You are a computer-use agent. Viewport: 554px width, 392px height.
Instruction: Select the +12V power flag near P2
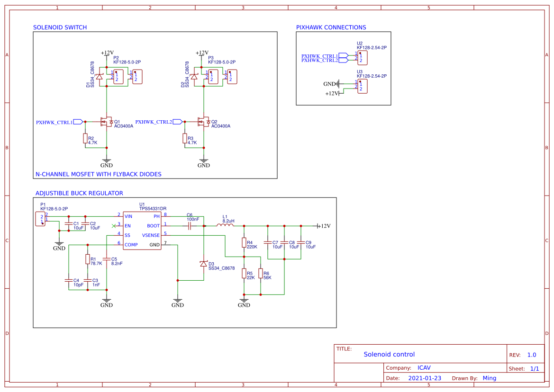click(106, 53)
